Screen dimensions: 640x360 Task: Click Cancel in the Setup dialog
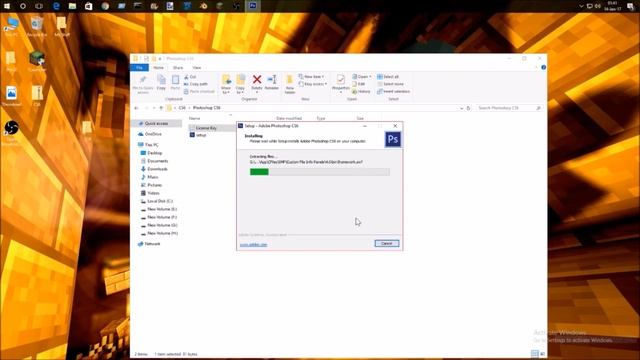387,243
